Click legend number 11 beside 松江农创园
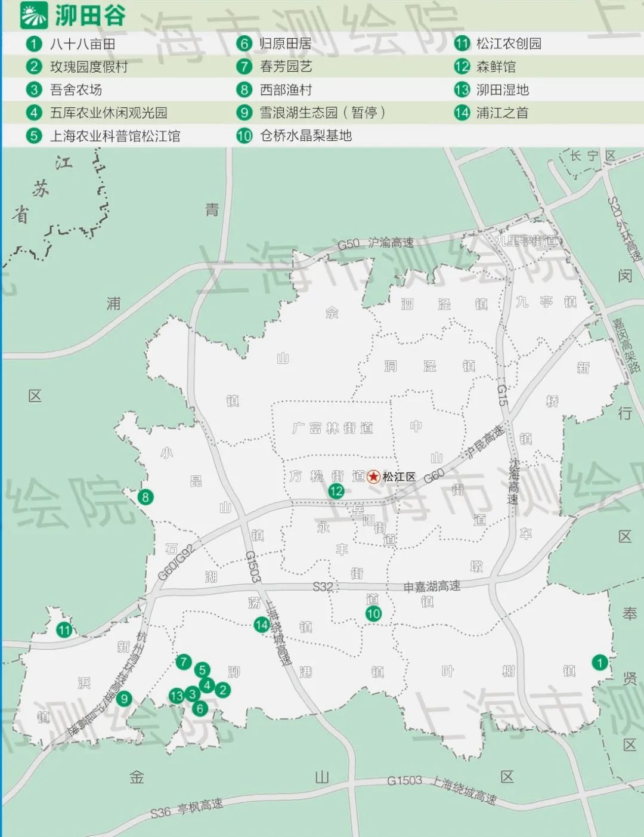This screenshot has height=837, width=644. (x=462, y=44)
